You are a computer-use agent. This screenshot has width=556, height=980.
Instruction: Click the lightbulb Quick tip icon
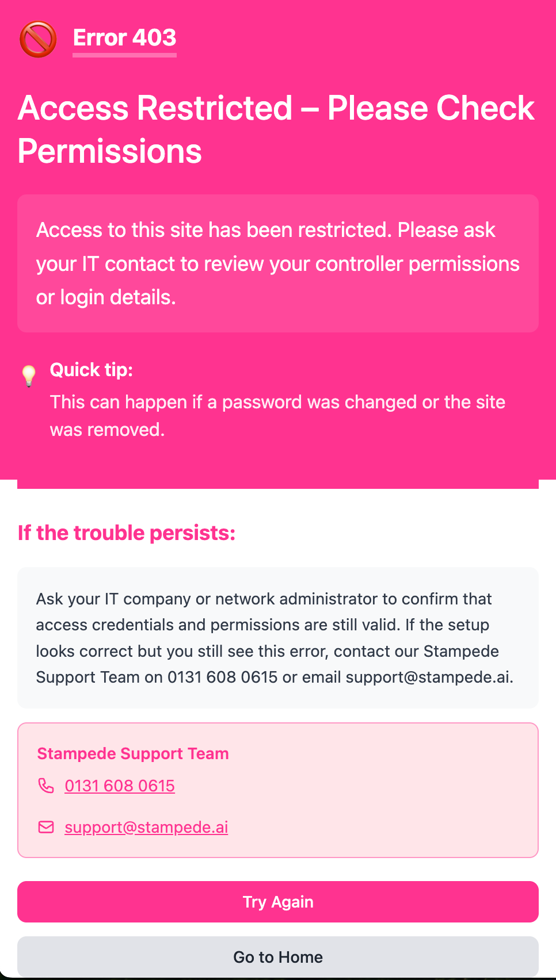click(29, 376)
